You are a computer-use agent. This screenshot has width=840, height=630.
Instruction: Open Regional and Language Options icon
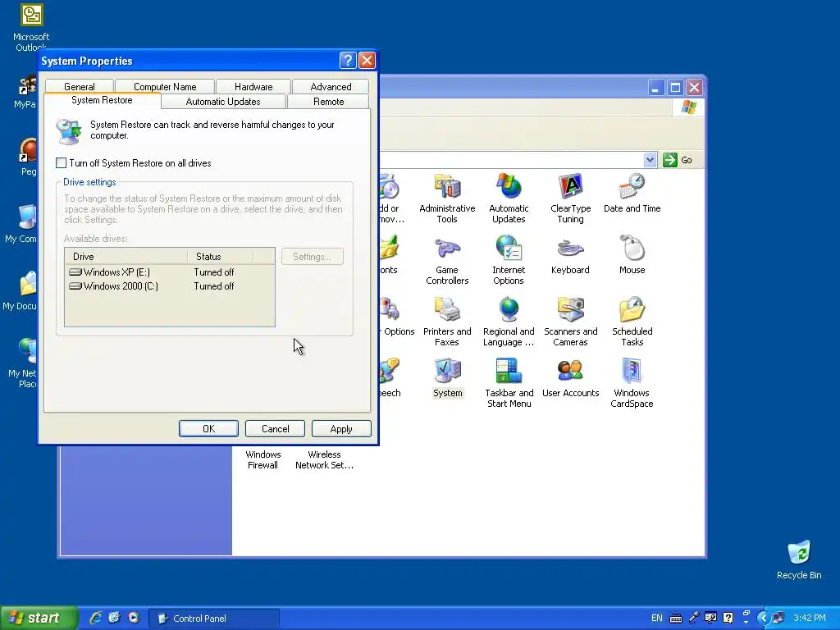[509, 322]
